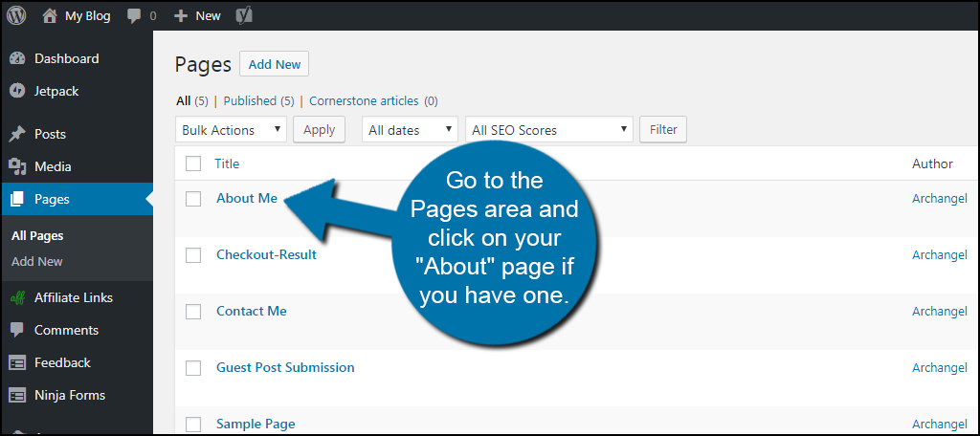980x436 pixels.
Task: Click Archangel author in Checkout-Result row
Action: [x=940, y=255]
